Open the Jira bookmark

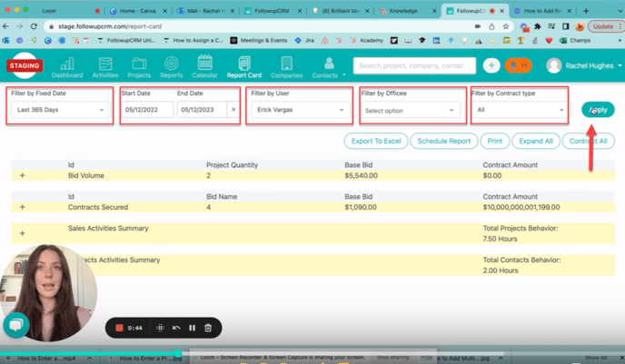click(x=305, y=40)
